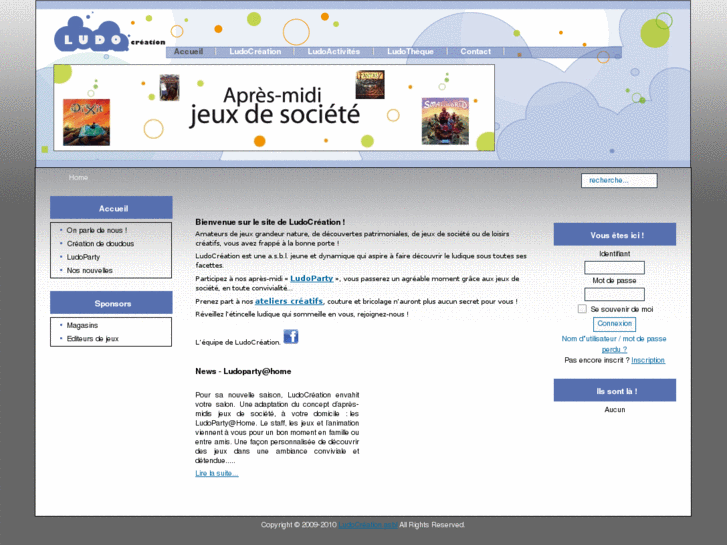This screenshot has width=727, height=545.
Task: Open the lost username or password link
Action: 614,344
